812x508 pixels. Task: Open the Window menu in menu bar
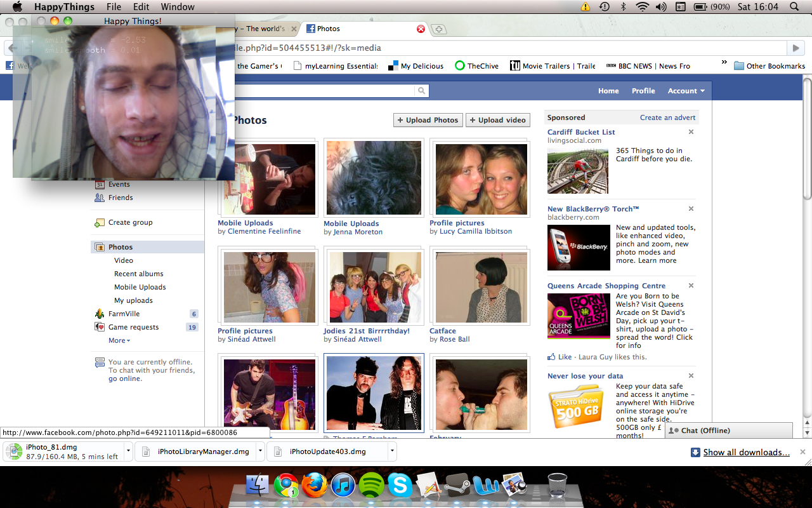(x=178, y=7)
